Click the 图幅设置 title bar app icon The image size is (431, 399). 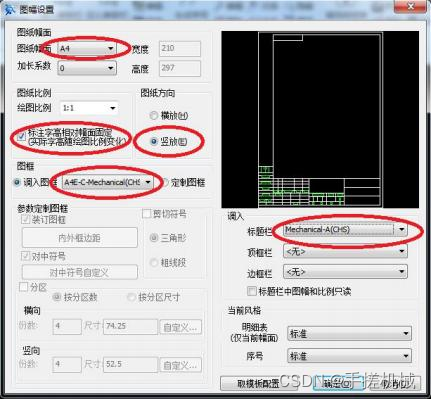(x=10, y=9)
